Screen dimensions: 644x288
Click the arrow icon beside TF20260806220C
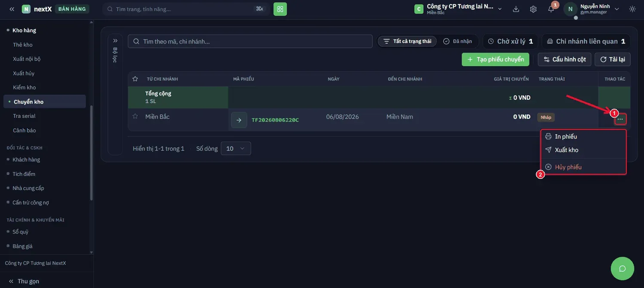tap(239, 120)
